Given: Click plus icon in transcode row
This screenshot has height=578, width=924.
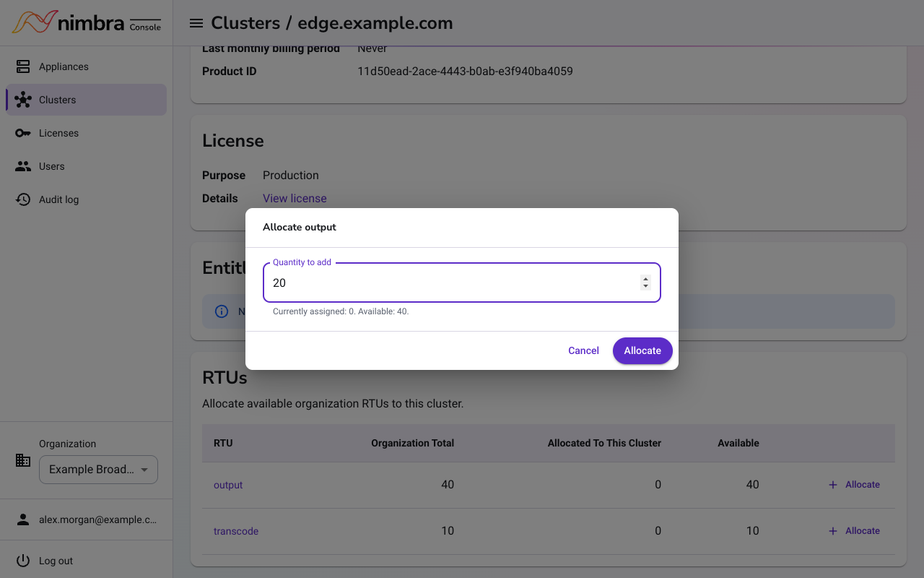Looking at the screenshot, I should point(833,531).
